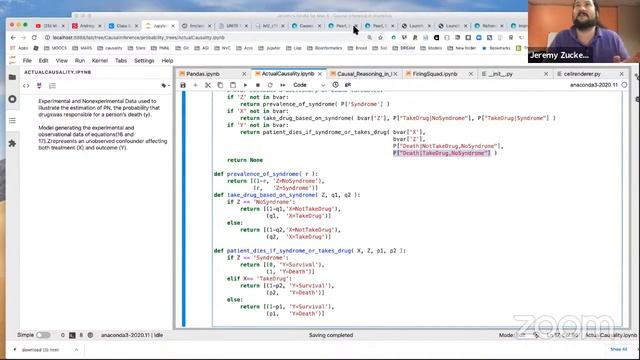Close the FiringSquad.ipynb tab
The image size is (640, 360).
pyautogui.click(x=471, y=74)
